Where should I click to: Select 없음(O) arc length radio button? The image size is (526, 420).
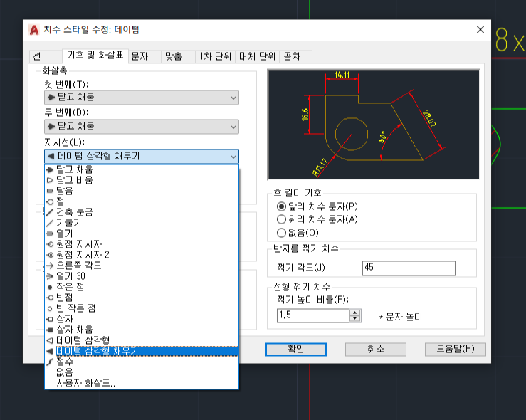281,233
